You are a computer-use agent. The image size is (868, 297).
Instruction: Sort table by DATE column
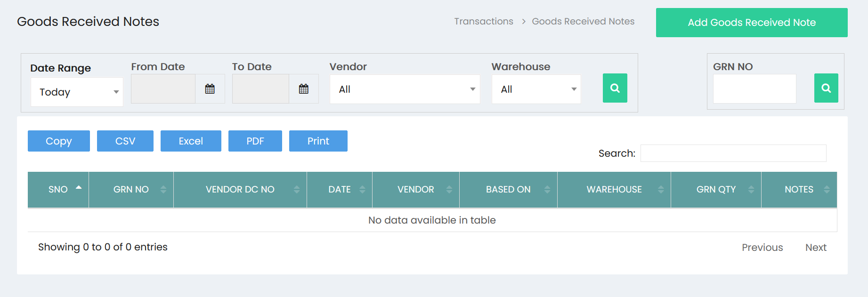click(x=340, y=189)
